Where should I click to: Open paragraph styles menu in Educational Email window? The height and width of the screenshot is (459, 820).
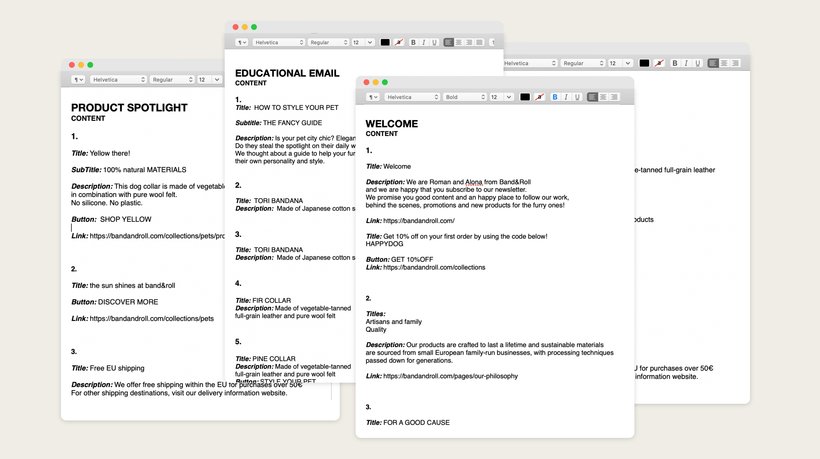242,42
